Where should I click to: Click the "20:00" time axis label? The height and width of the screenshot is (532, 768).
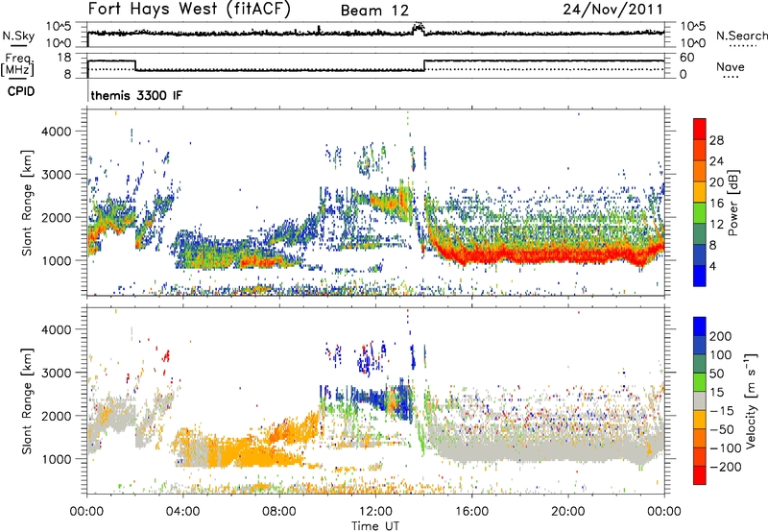pos(568,512)
